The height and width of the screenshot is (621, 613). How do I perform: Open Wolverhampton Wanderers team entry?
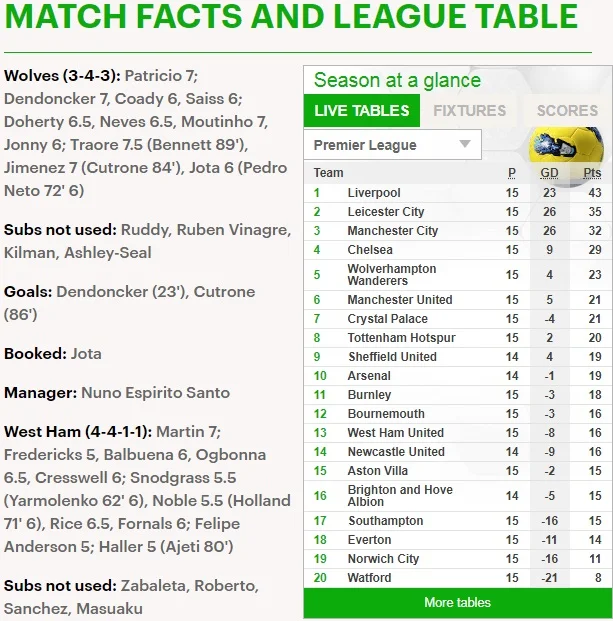(x=391, y=275)
